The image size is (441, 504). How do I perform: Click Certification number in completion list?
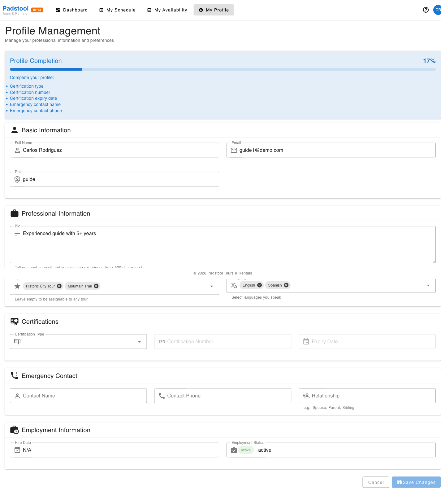(30, 92)
